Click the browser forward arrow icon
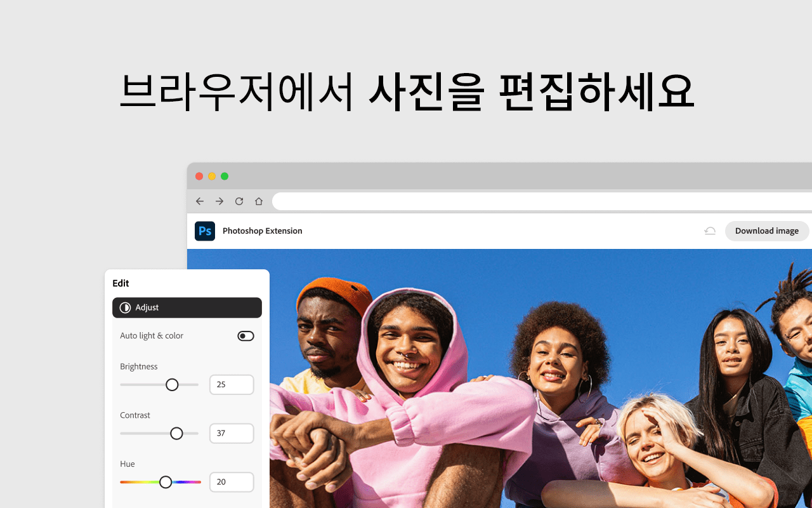Screen dimensions: 812x508 [x=219, y=201]
